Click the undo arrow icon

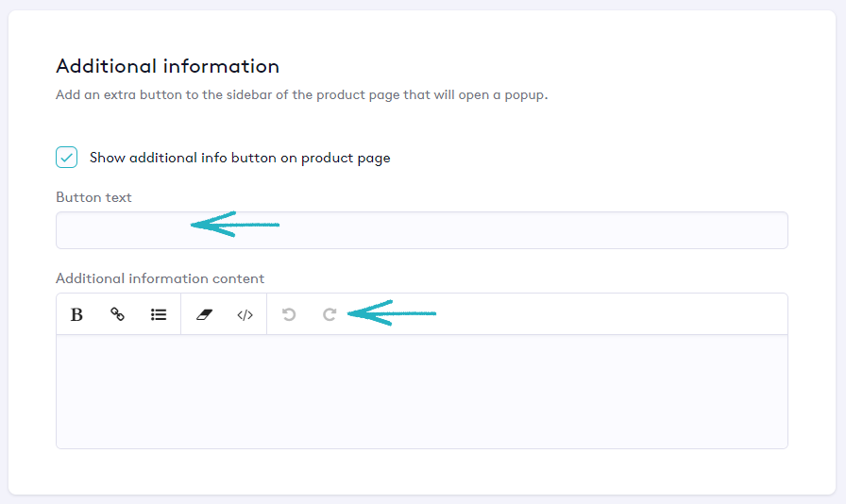tap(289, 314)
